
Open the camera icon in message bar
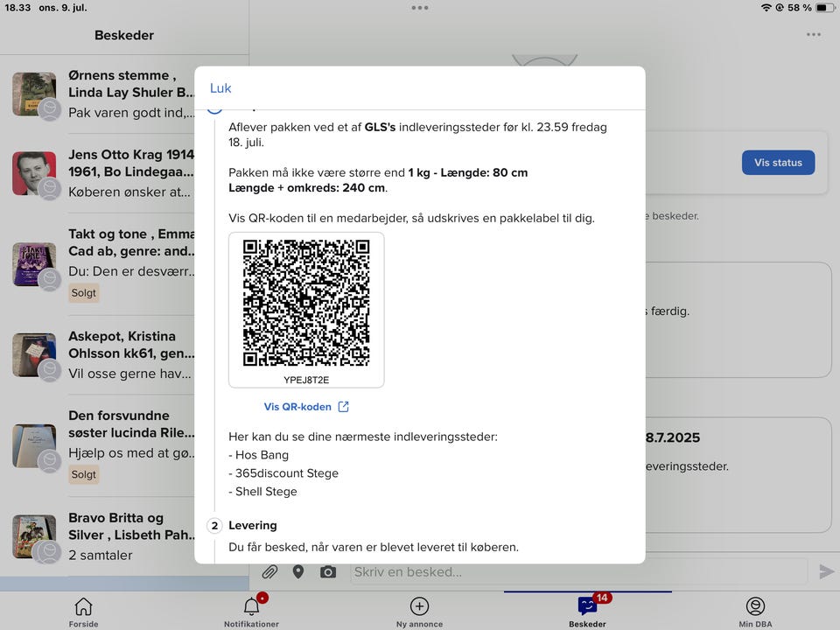coord(328,571)
